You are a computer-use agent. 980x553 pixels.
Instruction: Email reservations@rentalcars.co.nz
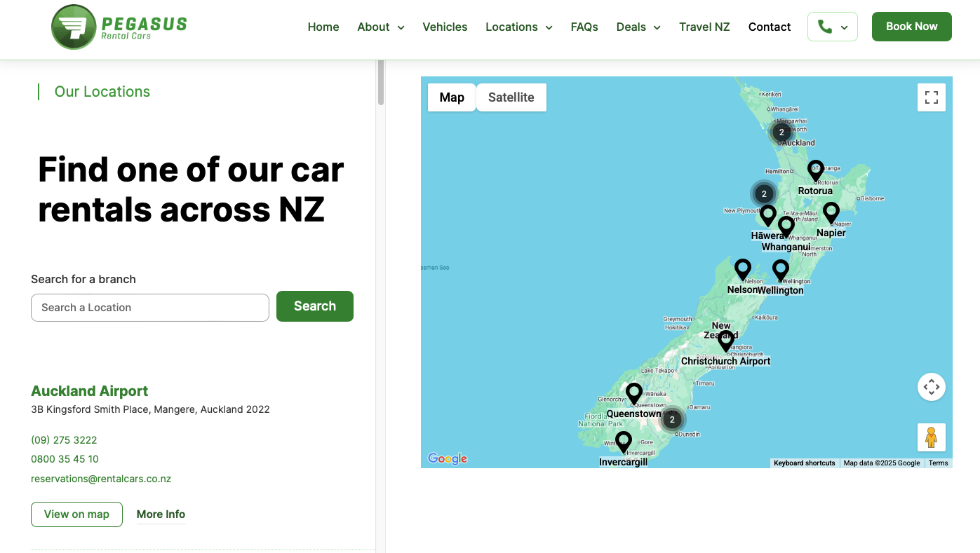(101, 479)
